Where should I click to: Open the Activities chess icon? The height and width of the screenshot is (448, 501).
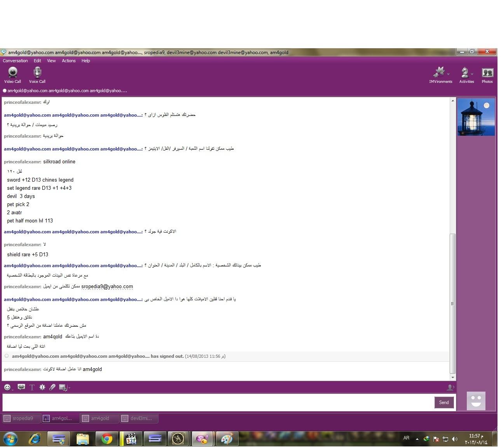point(465,73)
